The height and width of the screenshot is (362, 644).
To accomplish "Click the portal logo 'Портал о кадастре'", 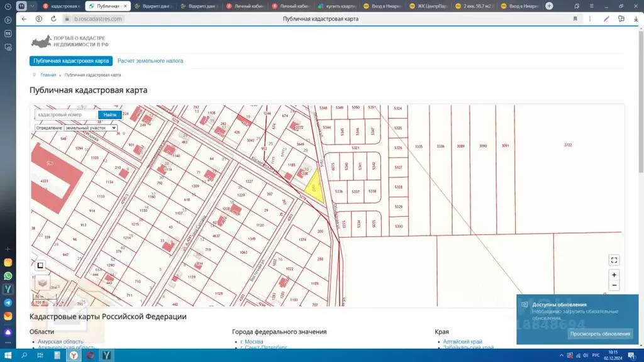I will coord(70,41).
